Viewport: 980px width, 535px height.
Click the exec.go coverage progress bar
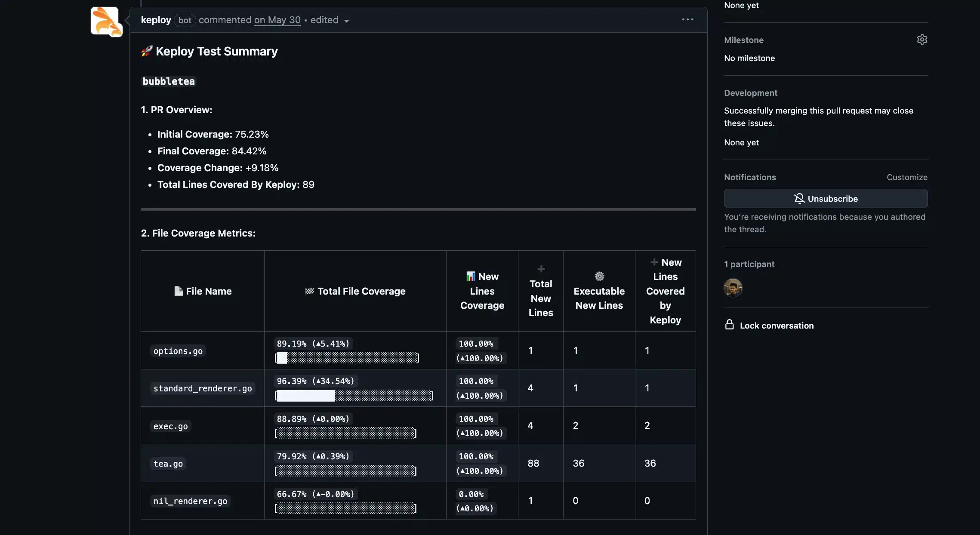345,433
